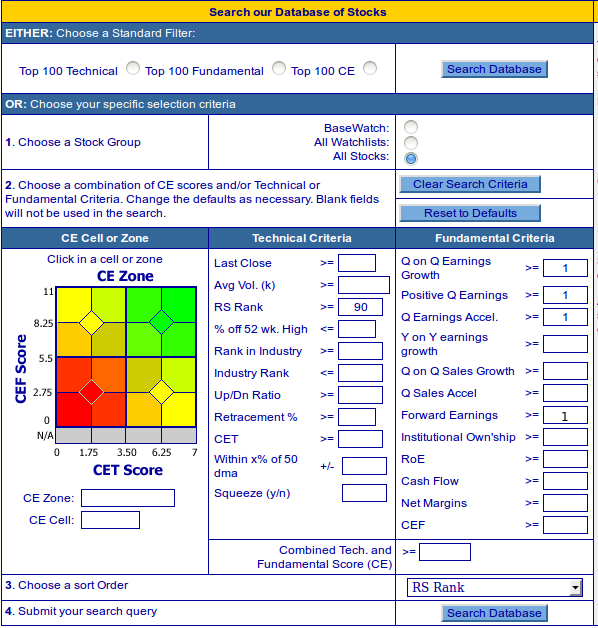Screen dimensions: 598x628
Task: Click the Within x% of 50 dma field
Action: point(364,466)
